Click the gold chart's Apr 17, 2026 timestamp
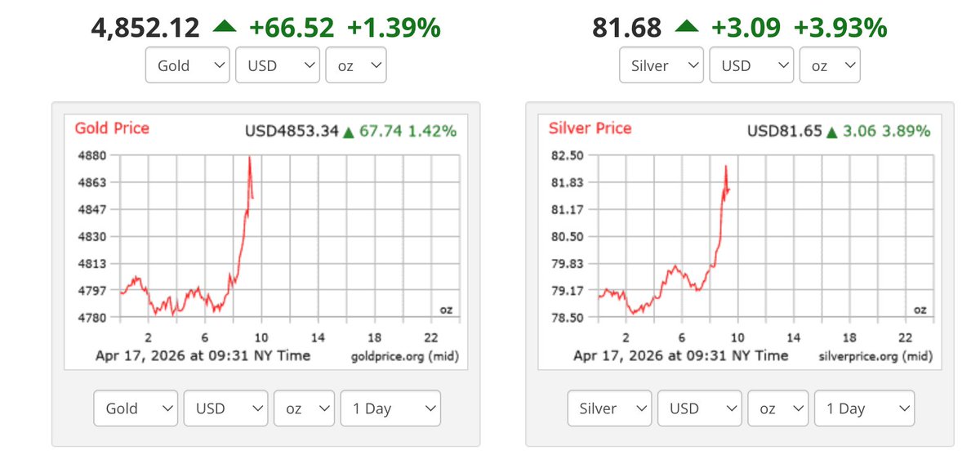980x473 pixels. pyautogui.click(x=203, y=355)
